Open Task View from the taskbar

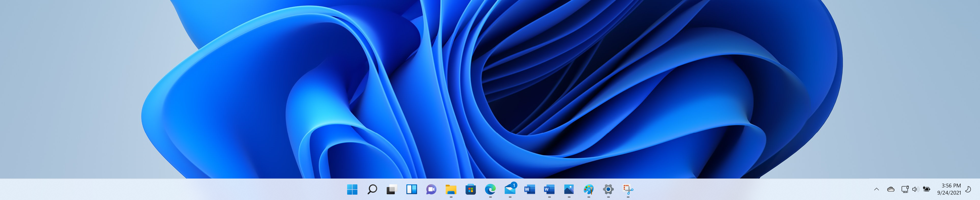[x=392, y=189]
